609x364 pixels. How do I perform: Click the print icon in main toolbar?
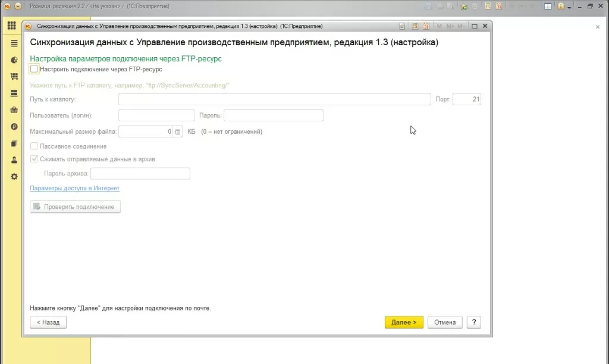[440, 6]
